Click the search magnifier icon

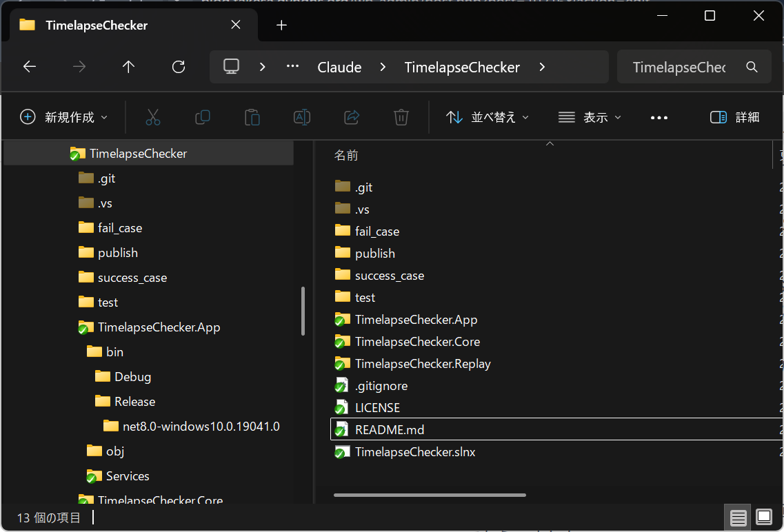[752, 67]
